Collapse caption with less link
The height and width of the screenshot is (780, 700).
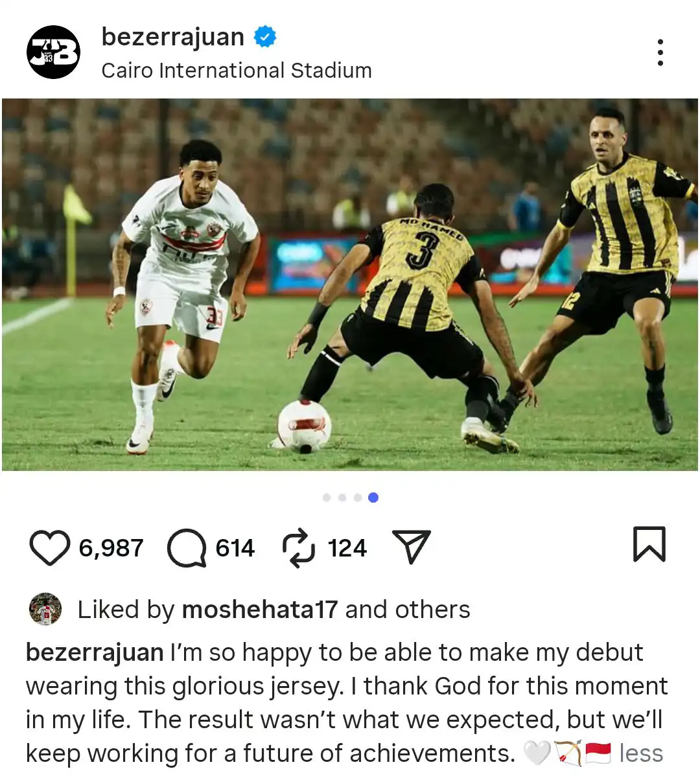pyautogui.click(x=641, y=753)
